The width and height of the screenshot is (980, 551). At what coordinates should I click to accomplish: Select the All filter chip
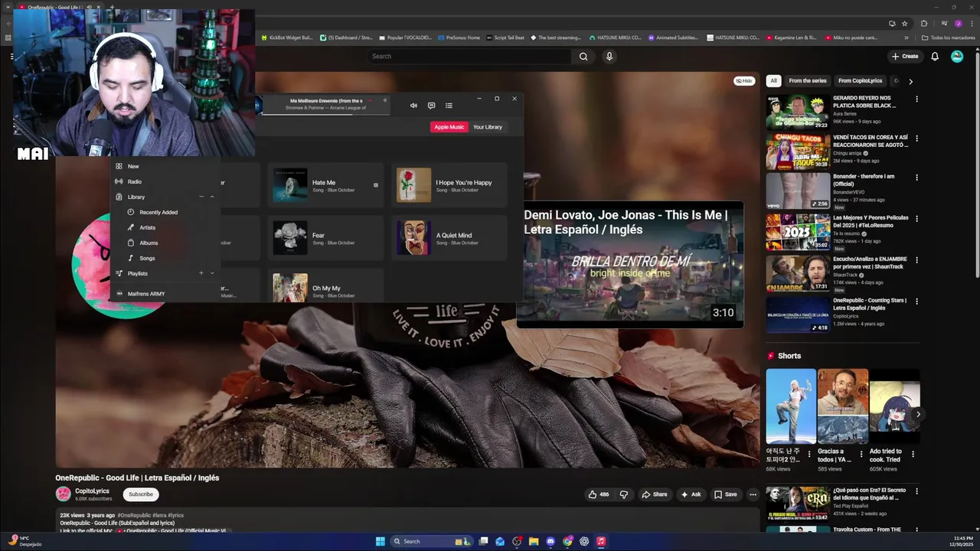773,80
